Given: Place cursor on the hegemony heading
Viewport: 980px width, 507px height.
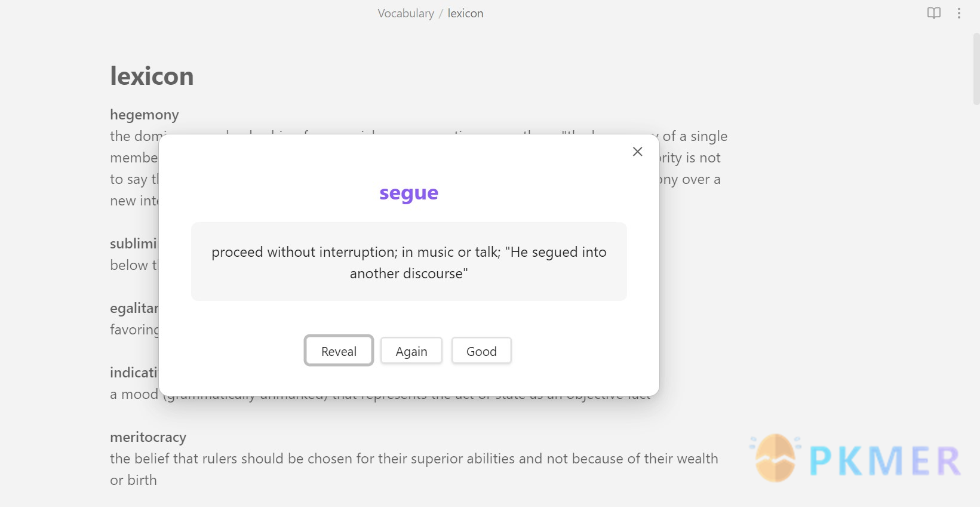Looking at the screenshot, I should point(145,115).
